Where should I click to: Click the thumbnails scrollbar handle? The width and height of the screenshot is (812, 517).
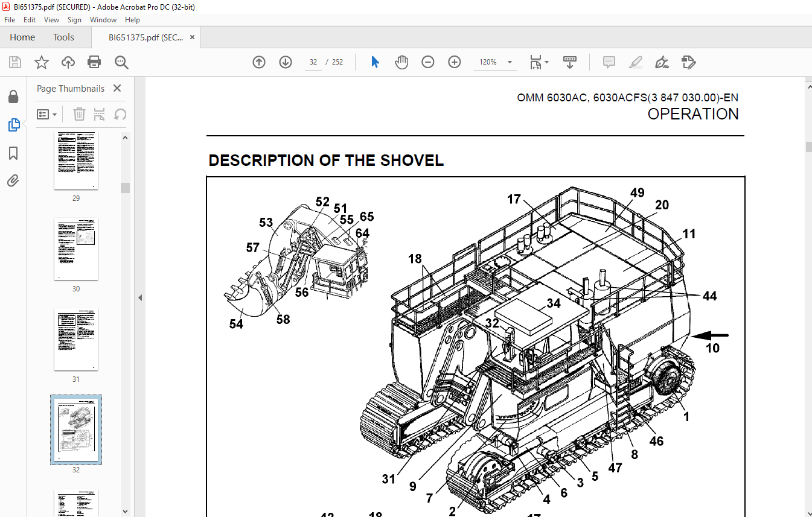coord(126,188)
